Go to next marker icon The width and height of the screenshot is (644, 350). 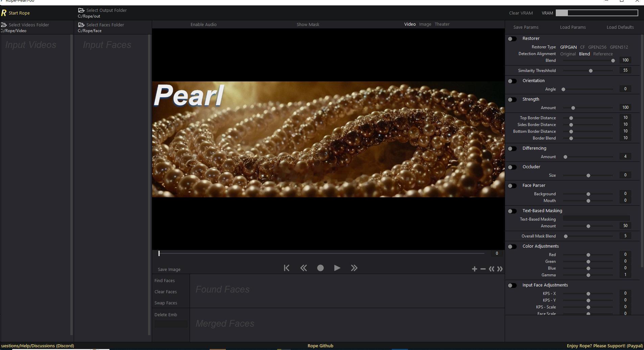click(x=500, y=269)
